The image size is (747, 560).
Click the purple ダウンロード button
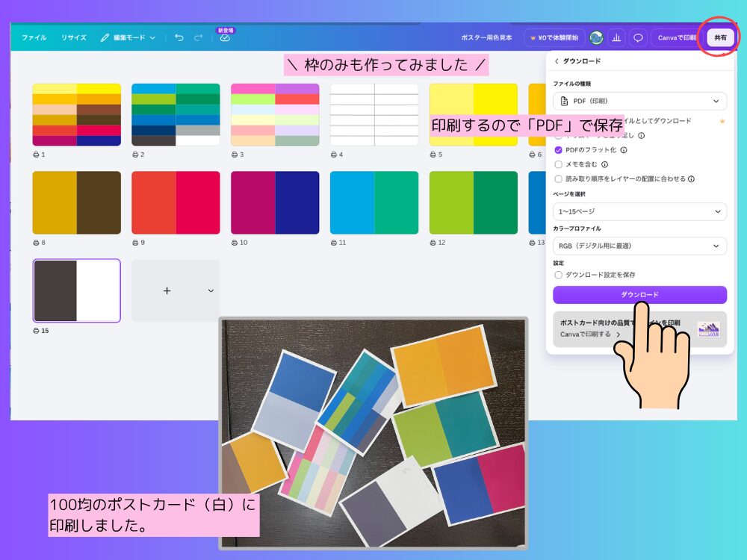pos(640,295)
